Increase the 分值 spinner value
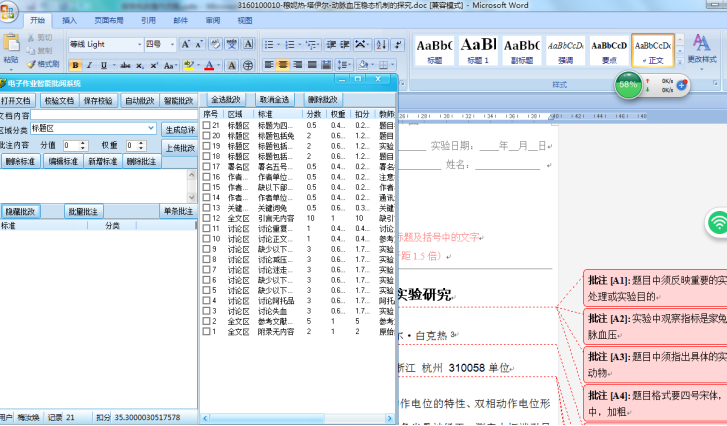Screen dimensions: 727x426 [x=83, y=143]
